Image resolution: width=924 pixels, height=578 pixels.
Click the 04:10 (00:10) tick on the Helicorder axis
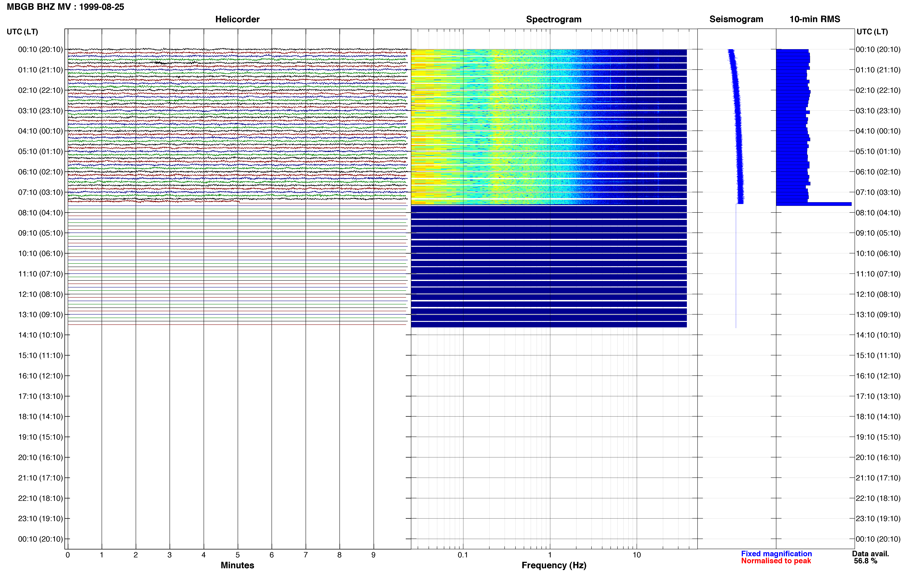tap(41, 131)
